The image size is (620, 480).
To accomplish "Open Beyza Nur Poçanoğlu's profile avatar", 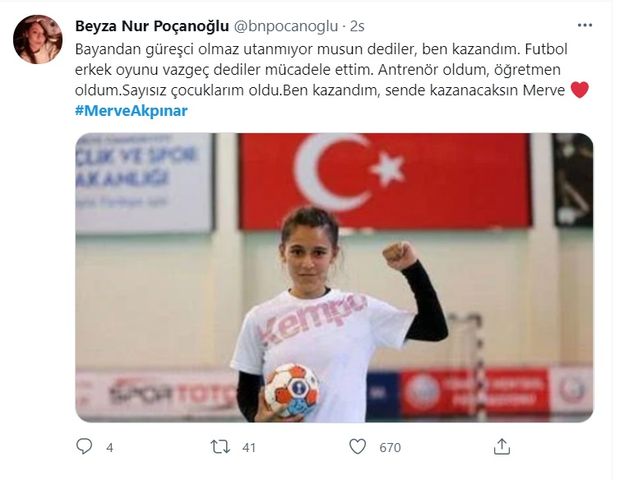I will [38, 40].
